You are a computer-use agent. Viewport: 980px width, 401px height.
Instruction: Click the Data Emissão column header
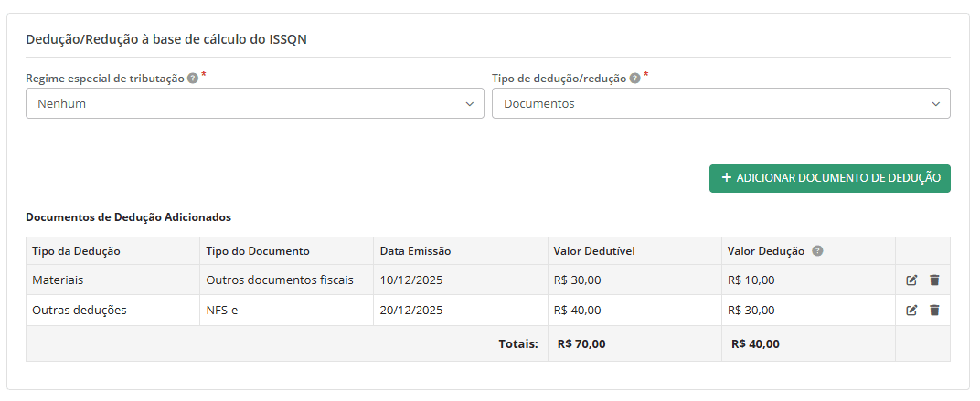(415, 251)
